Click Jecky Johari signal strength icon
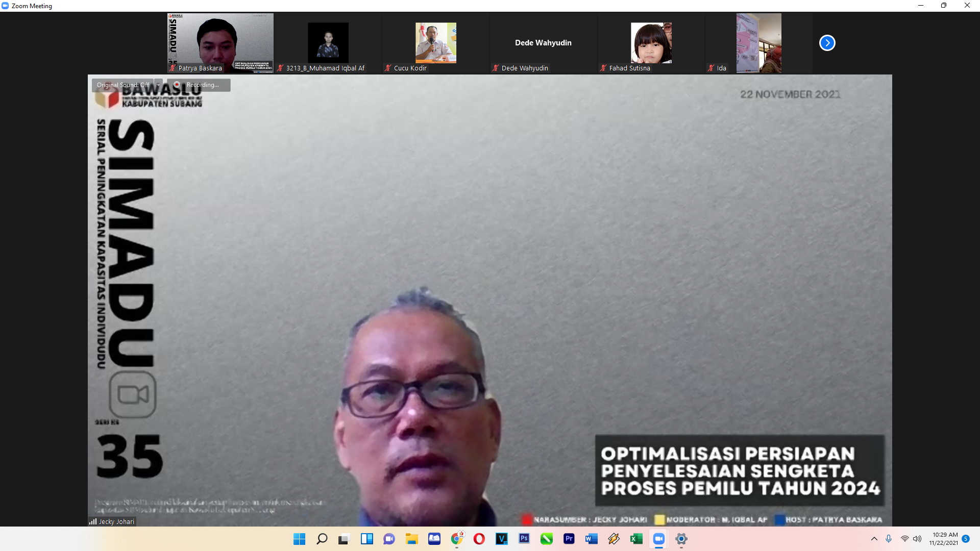This screenshot has height=551, width=980. point(93,521)
